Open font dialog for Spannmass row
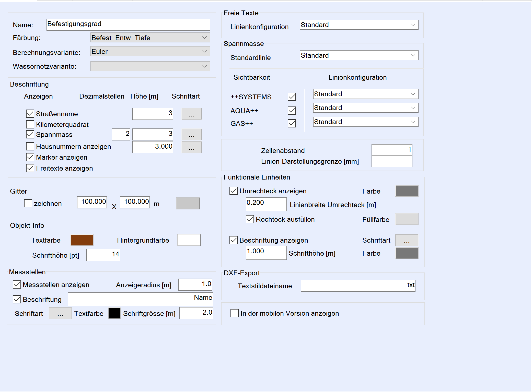 pos(191,135)
